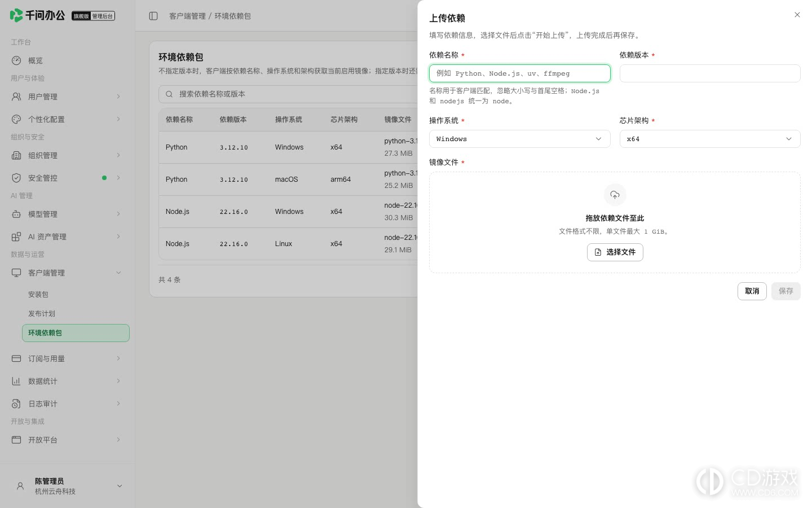Screen dimensions: 812x508
Task: Expand the 开放平台 submenu chevron
Action: (x=118, y=440)
